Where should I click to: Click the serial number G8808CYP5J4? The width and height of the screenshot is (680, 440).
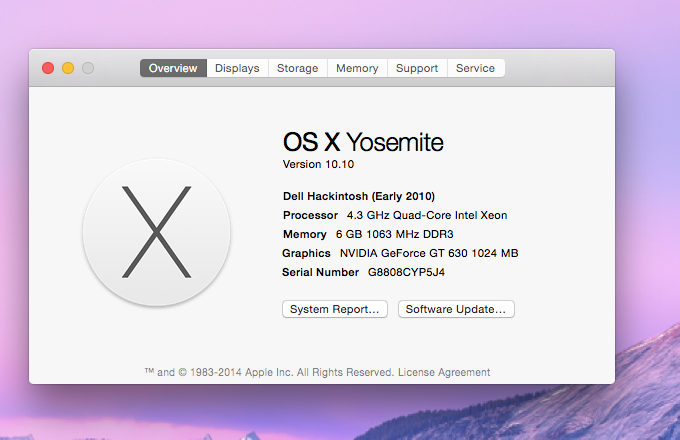[x=406, y=272]
